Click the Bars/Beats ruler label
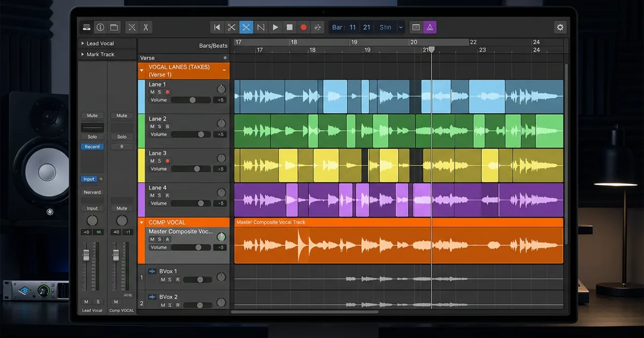The image size is (644, 338). coord(213,46)
